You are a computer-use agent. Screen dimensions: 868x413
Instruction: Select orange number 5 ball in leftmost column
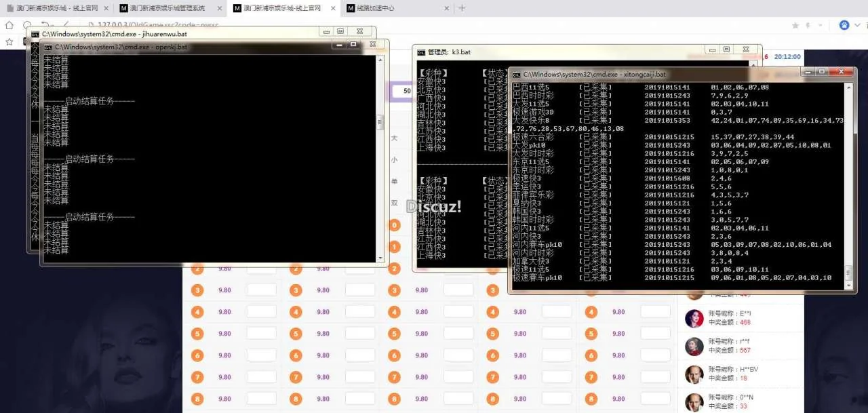point(197,334)
